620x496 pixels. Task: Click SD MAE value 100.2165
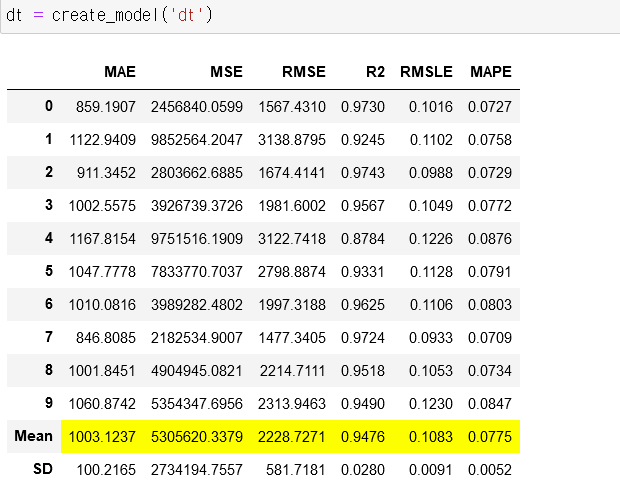[106, 470]
